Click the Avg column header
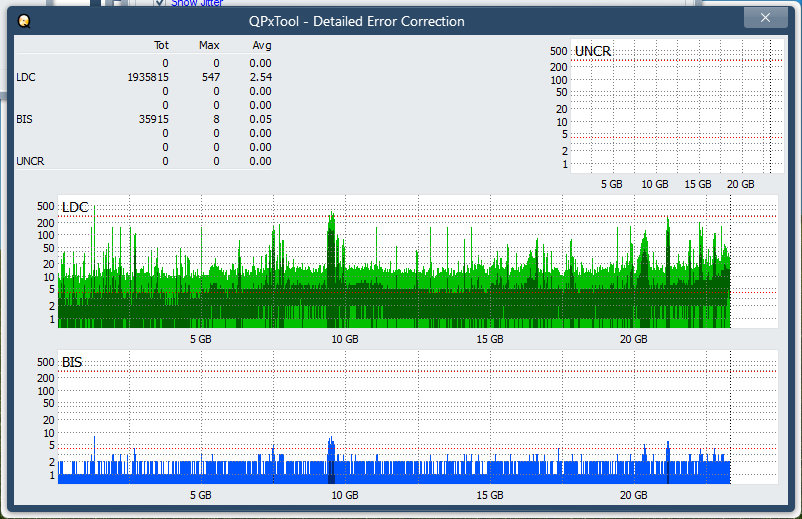This screenshot has height=519, width=802. point(262,46)
